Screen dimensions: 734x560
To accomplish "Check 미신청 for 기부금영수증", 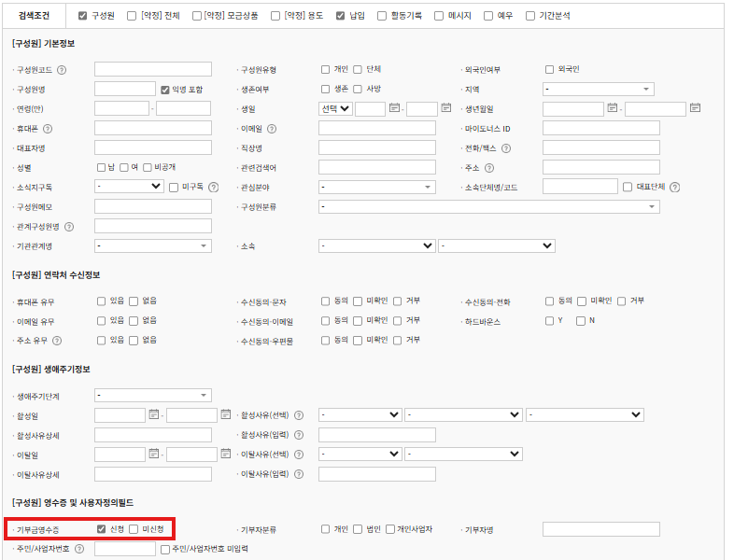I will (x=134, y=529).
